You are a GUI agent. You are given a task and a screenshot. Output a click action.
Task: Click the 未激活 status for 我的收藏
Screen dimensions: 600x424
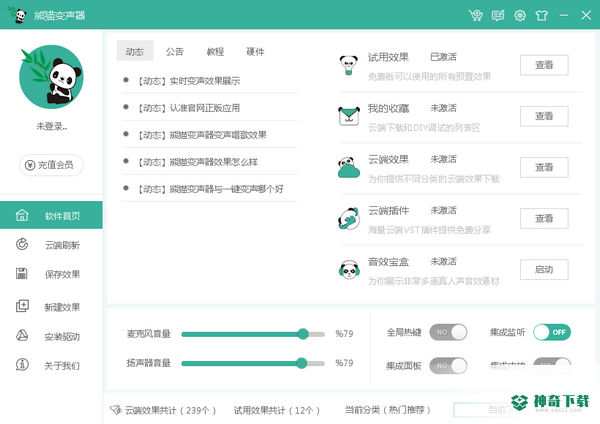(x=443, y=108)
